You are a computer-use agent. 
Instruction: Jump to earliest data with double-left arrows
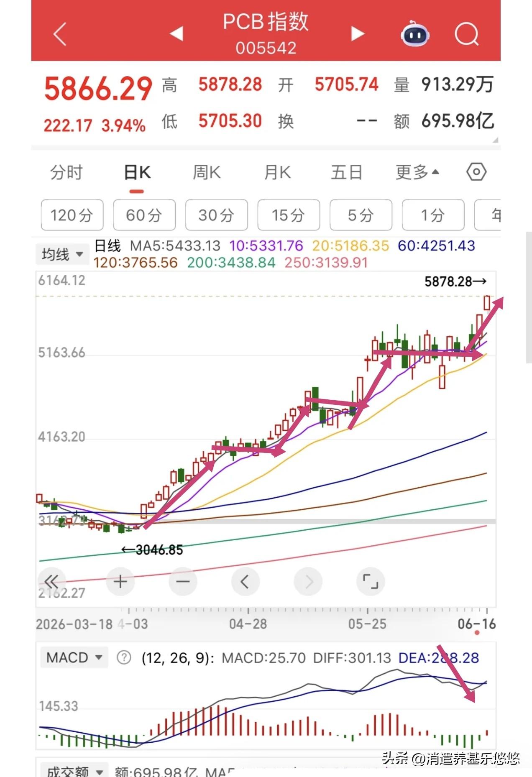click(51, 582)
